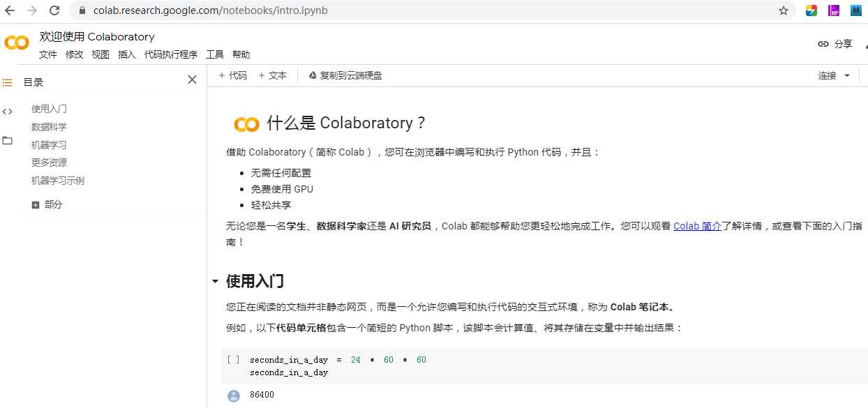Open the dropdown arrow next to 连接
The height and width of the screenshot is (408, 868).
click(x=847, y=75)
